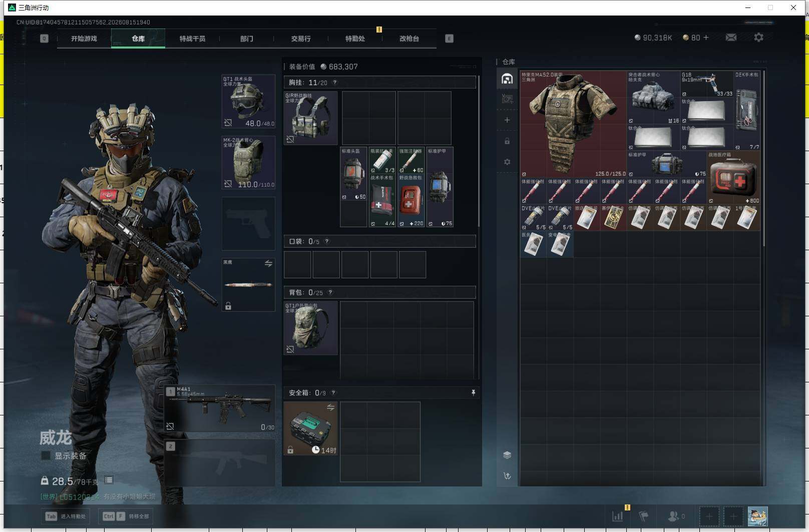Select the GT1户外登山包 backpack
This screenshot has width=809, height=532.
coord(310,328)
